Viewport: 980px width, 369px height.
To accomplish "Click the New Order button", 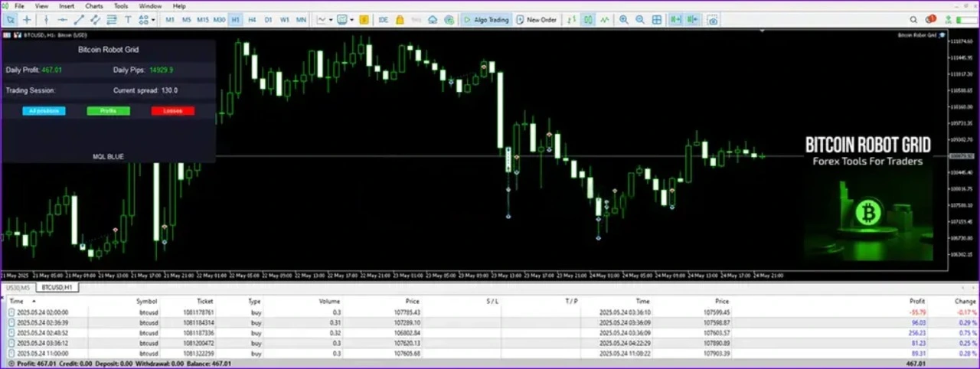I will (x=537, y=20).
